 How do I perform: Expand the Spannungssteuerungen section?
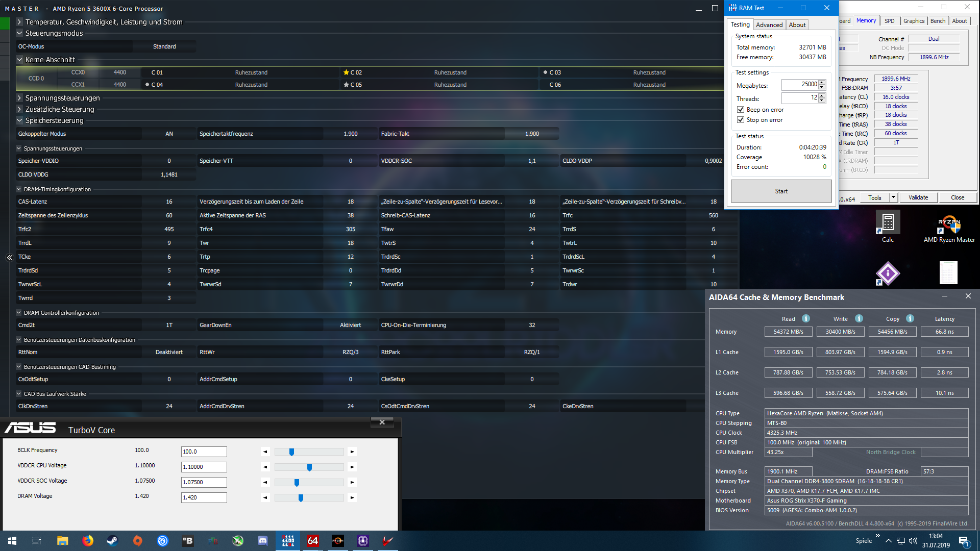(x=19, y=98)
